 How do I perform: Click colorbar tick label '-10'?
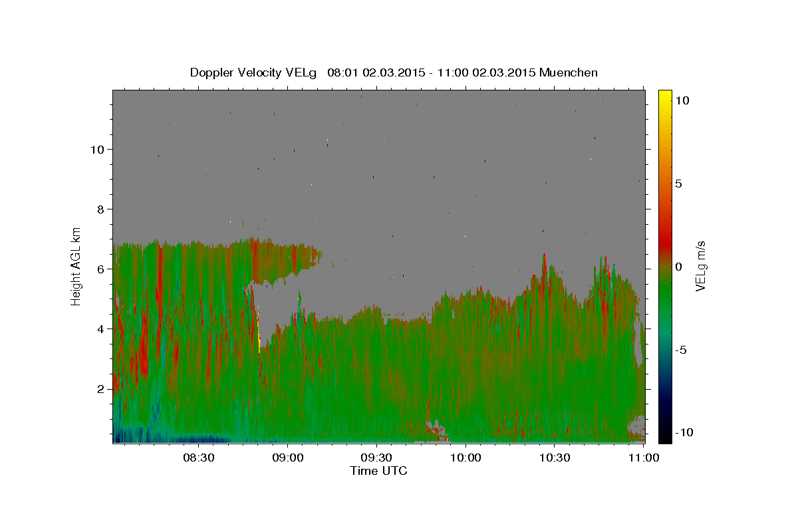(684, 432)
